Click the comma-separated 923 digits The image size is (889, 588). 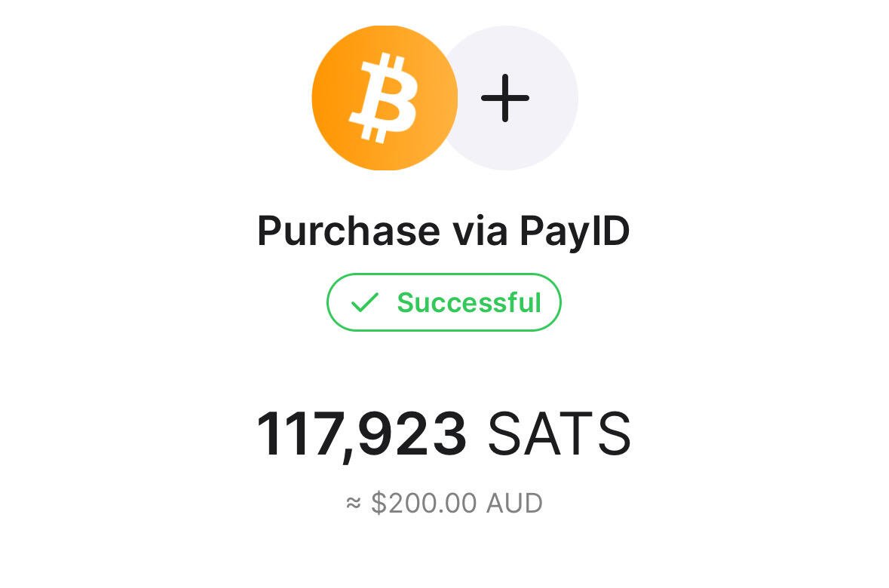click(x=412, y=433)
